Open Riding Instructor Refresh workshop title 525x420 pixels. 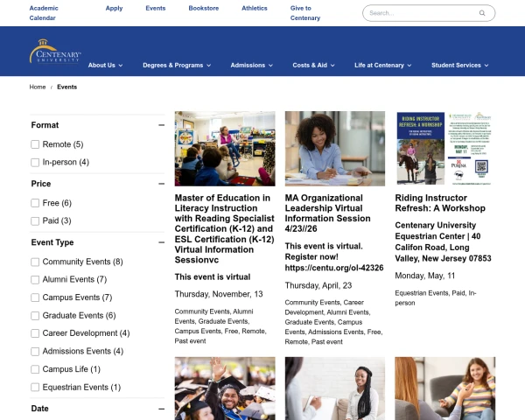click(440, 203)
